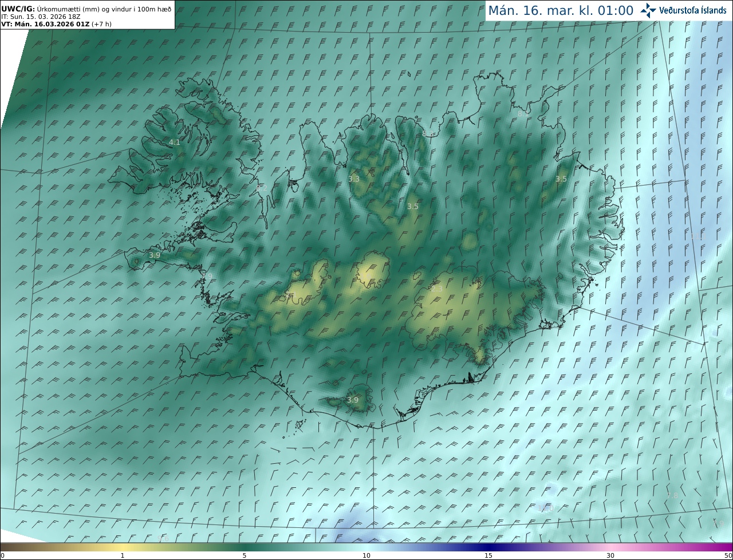
Task: Click the 'Veðurstofa Íslands' name text
Action: click(x=693, y=10)
